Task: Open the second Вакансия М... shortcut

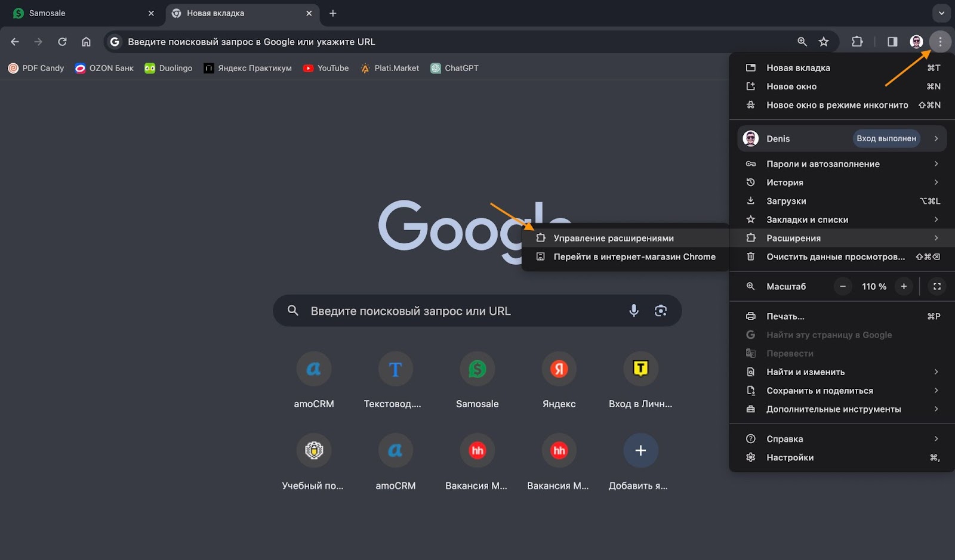Action: coord(559,462)
